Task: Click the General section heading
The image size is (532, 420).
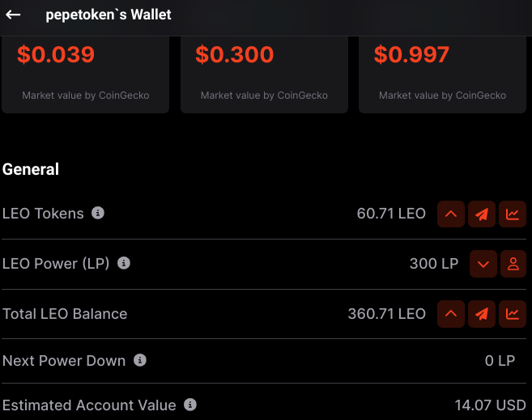Action: pos(31,169)
